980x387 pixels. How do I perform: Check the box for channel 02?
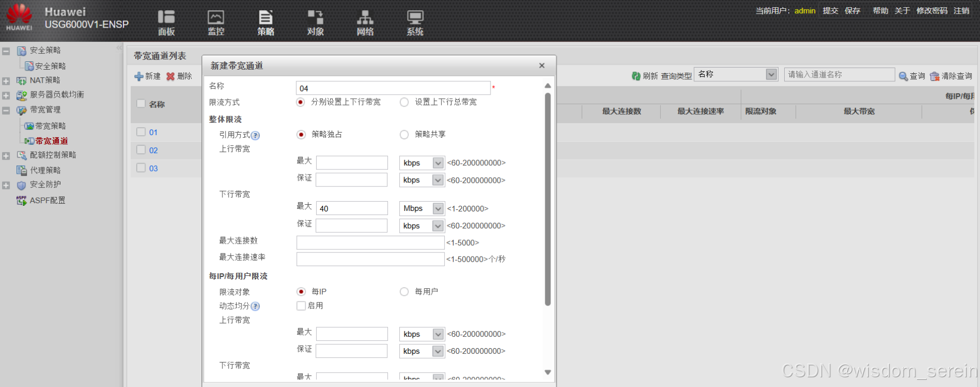point(141,149)
